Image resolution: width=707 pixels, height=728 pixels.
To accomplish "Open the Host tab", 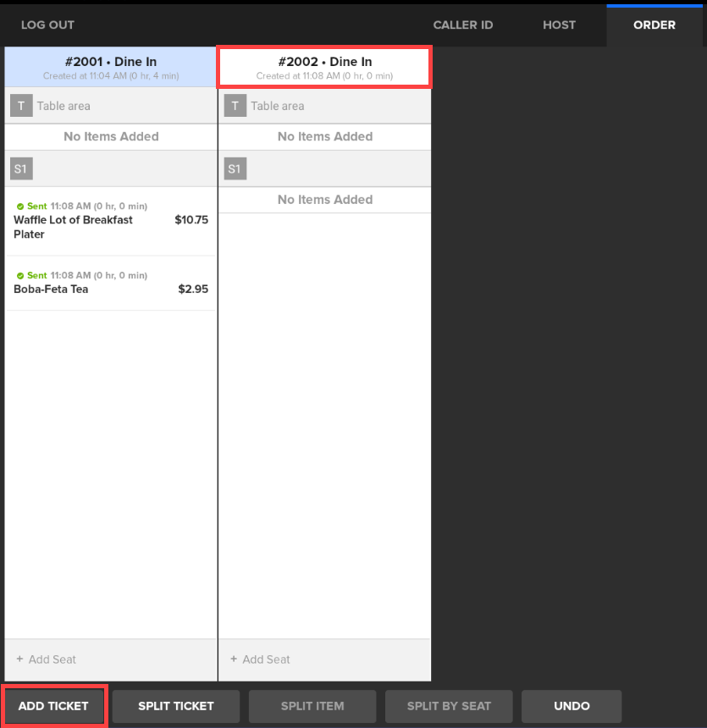I will pyautogui.click(x=559, y=25).
